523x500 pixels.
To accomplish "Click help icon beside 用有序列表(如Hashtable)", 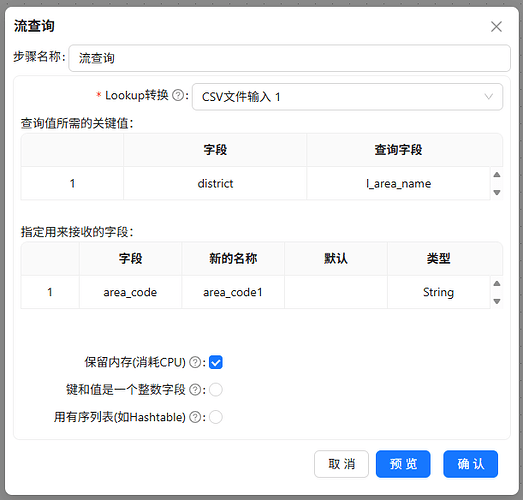I will pos(195,417).
